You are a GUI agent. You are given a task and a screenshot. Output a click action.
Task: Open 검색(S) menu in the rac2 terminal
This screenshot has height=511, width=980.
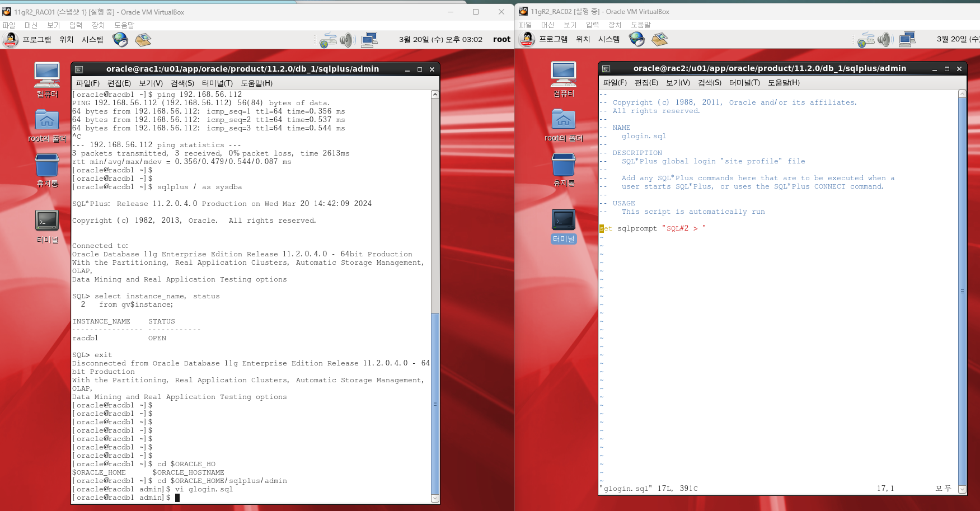click(x=710, y=83)
